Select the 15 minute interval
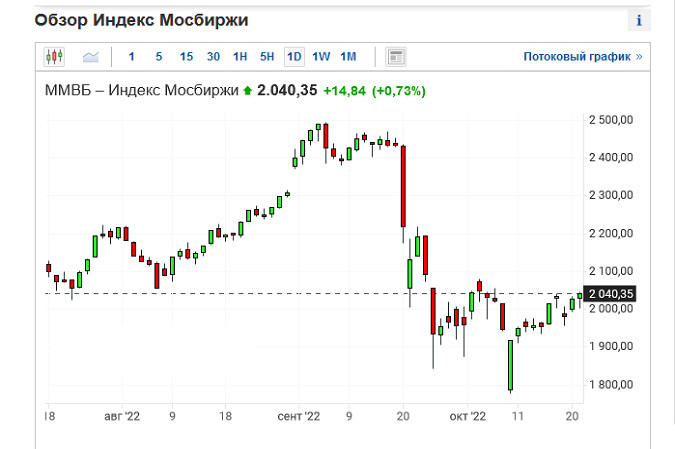675x449 pixels. coord(186,57)
